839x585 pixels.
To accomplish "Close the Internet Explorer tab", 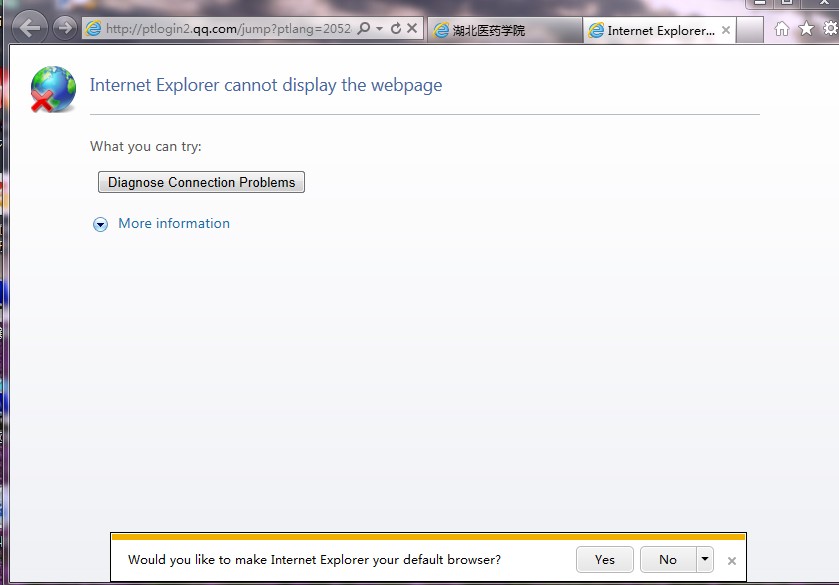I will 726,31.
